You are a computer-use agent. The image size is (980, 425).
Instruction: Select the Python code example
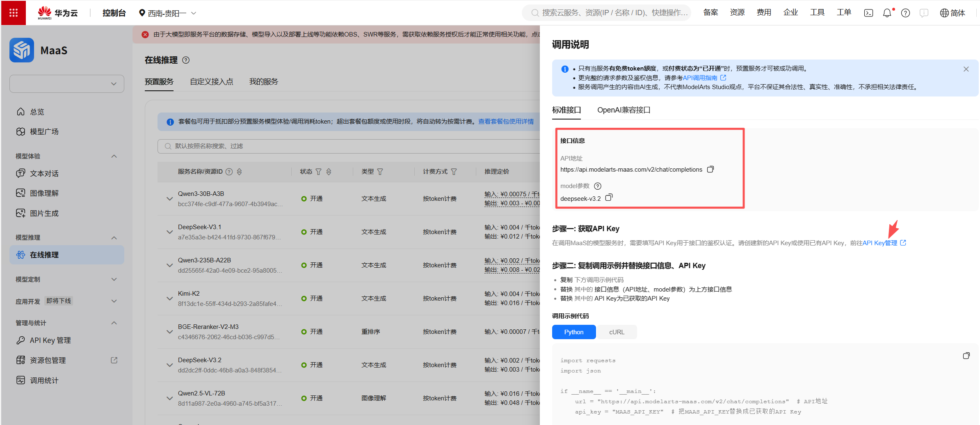pyautogui.click(x=573, y=332)
